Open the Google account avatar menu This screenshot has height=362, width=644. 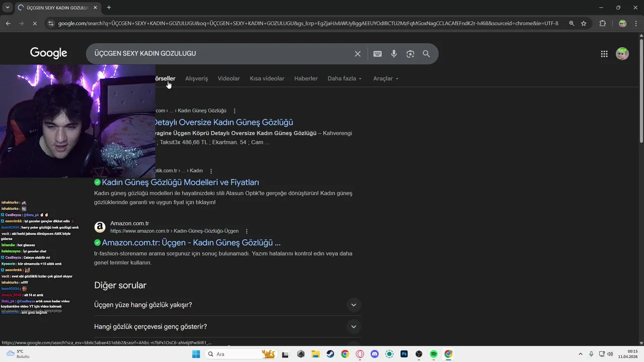point(622,54)
